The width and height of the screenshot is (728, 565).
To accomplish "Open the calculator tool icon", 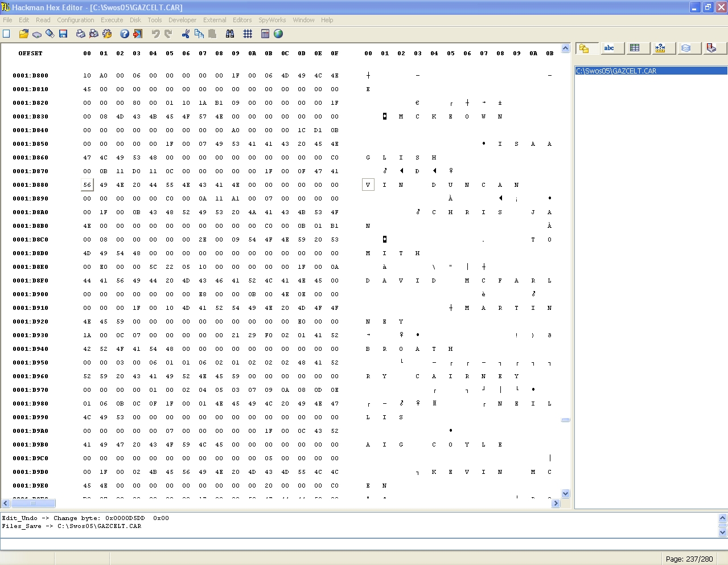I will tap(265, 34).
